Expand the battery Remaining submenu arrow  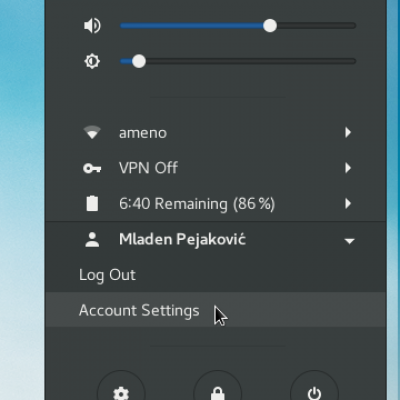click(348, 203)
